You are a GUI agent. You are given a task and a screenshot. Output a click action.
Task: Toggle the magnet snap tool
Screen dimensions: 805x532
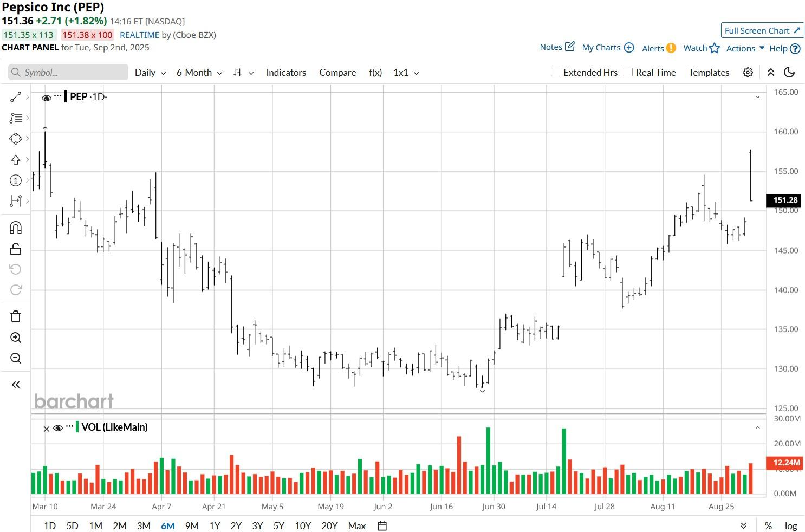click(x=16, y=228)
